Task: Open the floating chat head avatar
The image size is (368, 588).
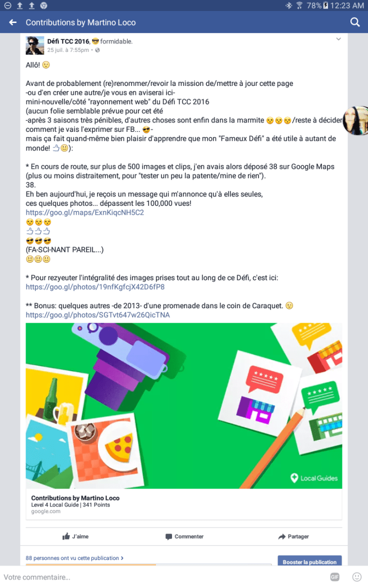Action: pyautogui.click(x=356, y=120)
